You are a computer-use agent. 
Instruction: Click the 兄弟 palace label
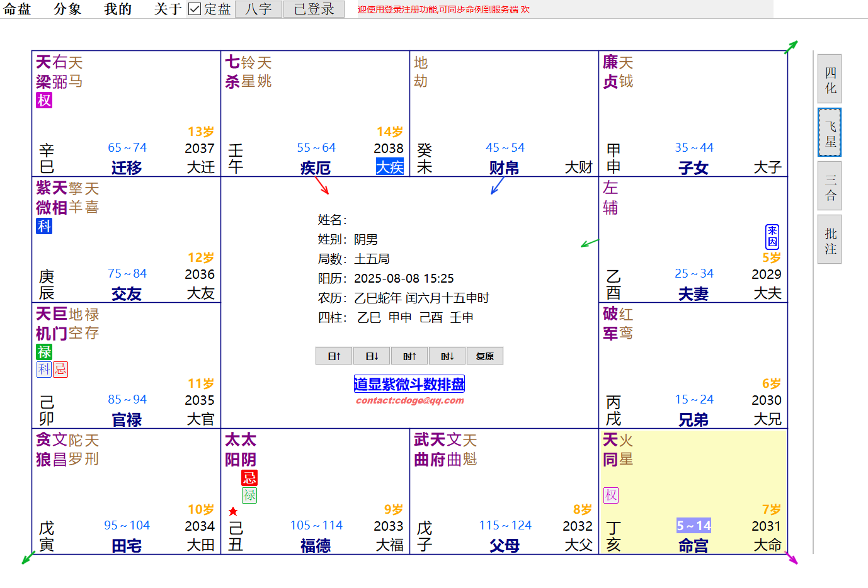coord(694,420)
